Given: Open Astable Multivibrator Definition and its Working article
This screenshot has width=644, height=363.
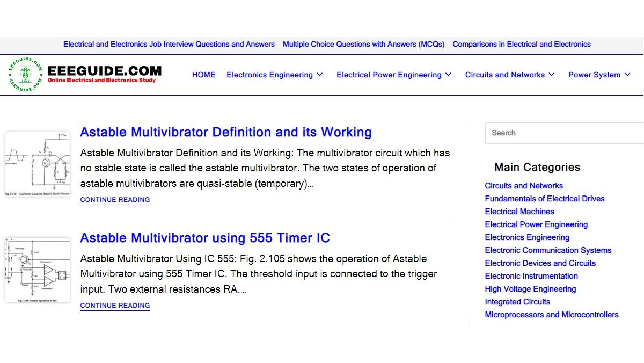Looking at the screenshot, I should point(225,132).
